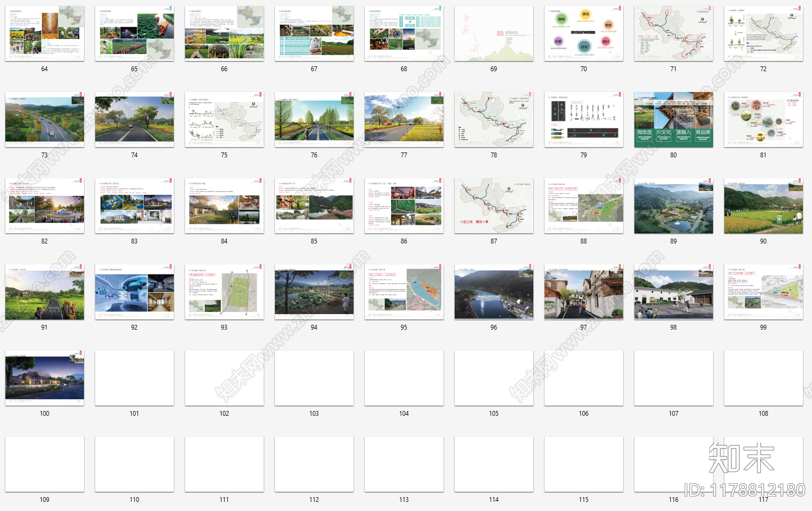The image size is (812, 511).
Task: Select slide thumbnail 83
Action: [134, 205]
